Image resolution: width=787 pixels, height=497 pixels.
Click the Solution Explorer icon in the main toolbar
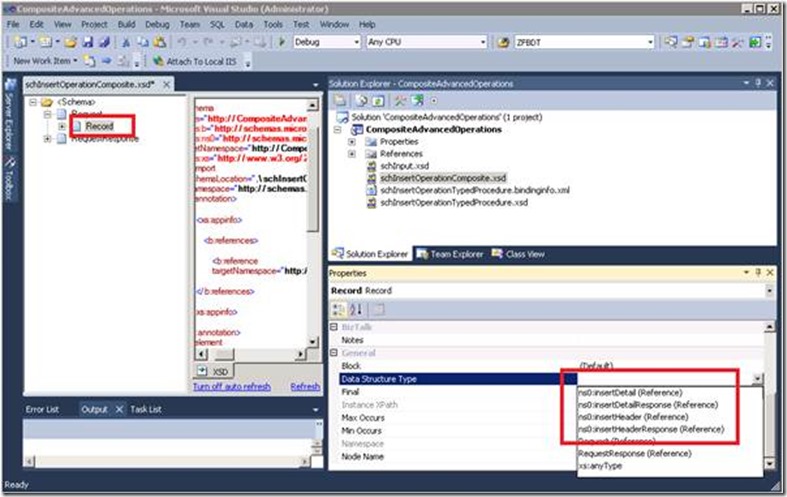(x=671, y=43)
